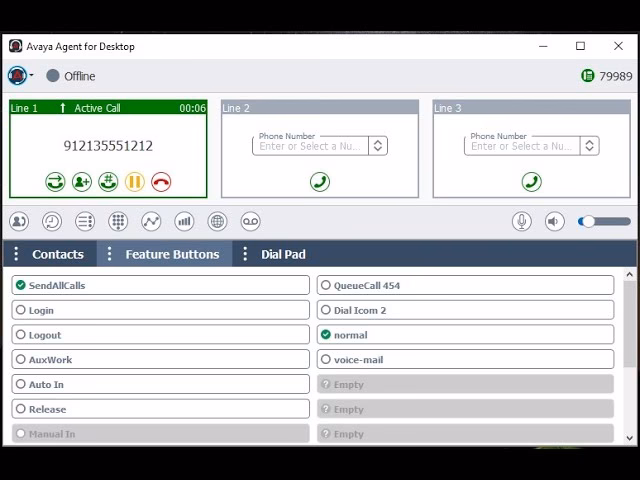The width and height of the screenshot is (640, 480).
Task: Activate the Logout feature button
Action: click(160, 335)
